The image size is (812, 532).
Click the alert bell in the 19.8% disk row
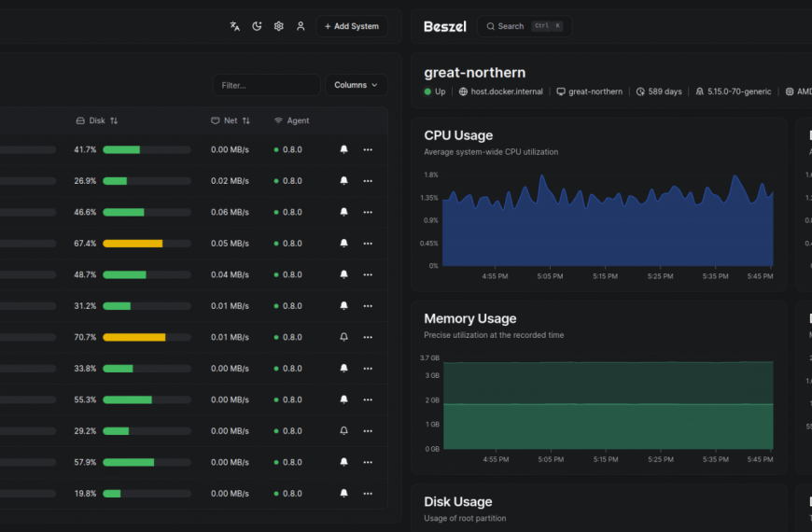point(343,493)
